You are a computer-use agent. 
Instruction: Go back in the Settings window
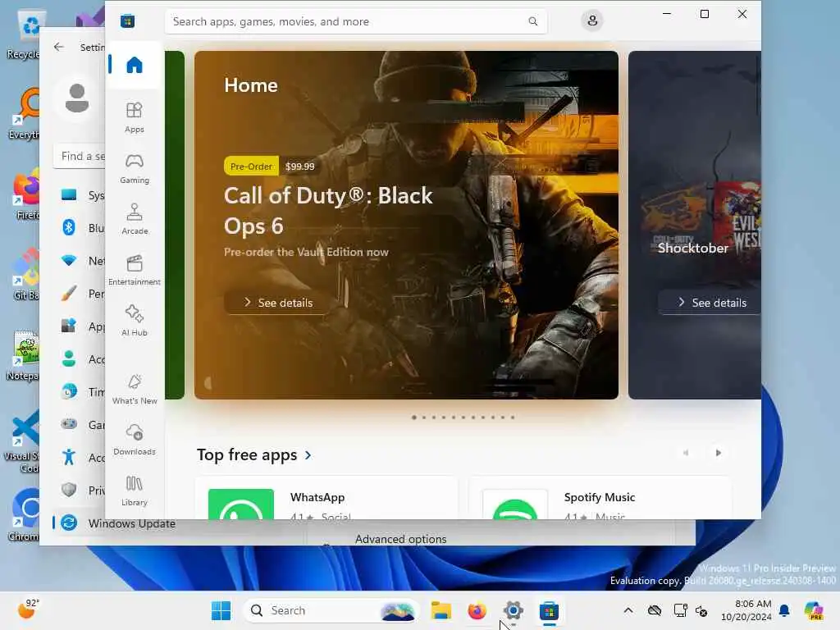click(59, 47)
